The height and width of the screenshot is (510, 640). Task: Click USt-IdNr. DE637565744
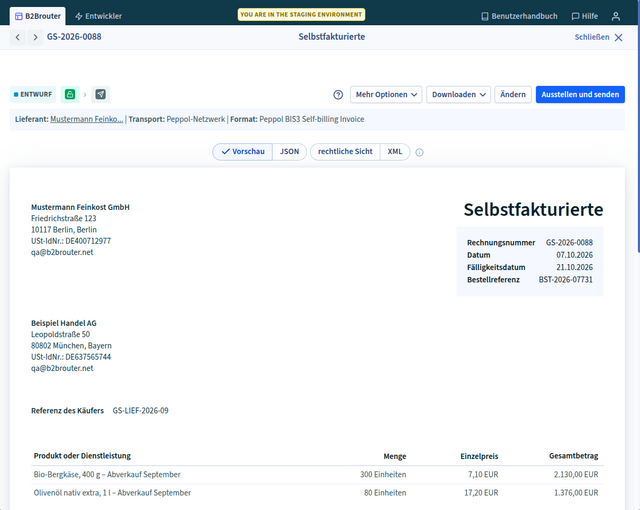click(x=71, y=357)
